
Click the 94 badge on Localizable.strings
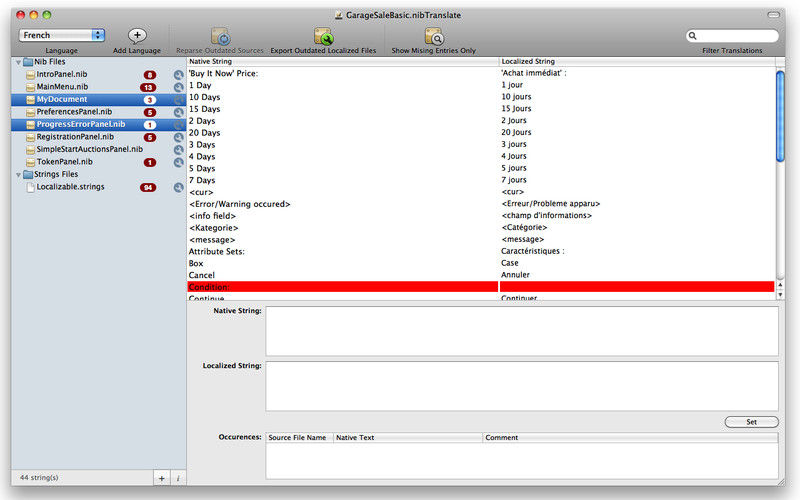(148, 188)
